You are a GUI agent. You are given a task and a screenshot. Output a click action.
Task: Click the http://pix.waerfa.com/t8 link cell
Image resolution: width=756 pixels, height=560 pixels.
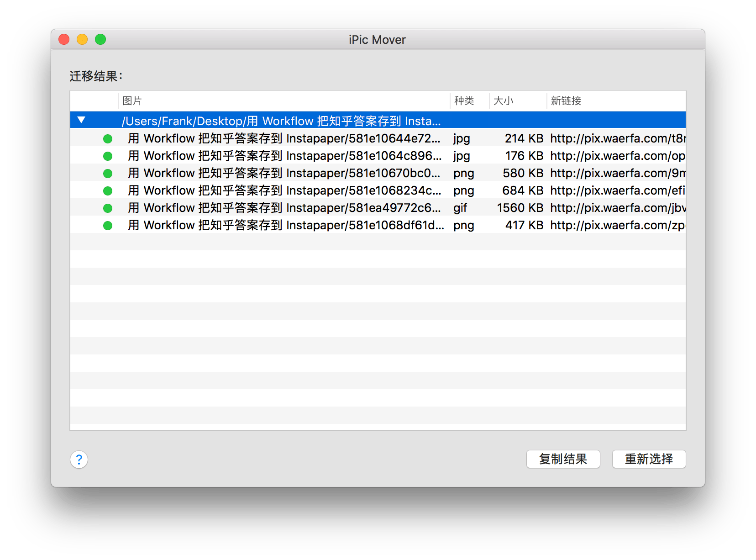(618, 138)
